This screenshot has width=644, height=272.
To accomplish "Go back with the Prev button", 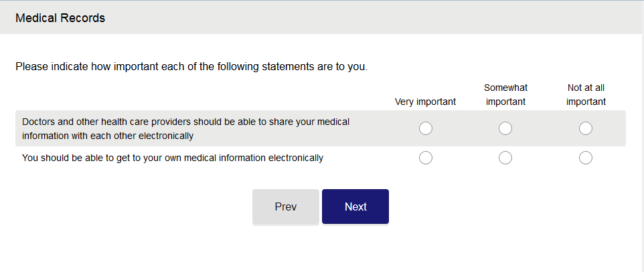I will 285,207.
